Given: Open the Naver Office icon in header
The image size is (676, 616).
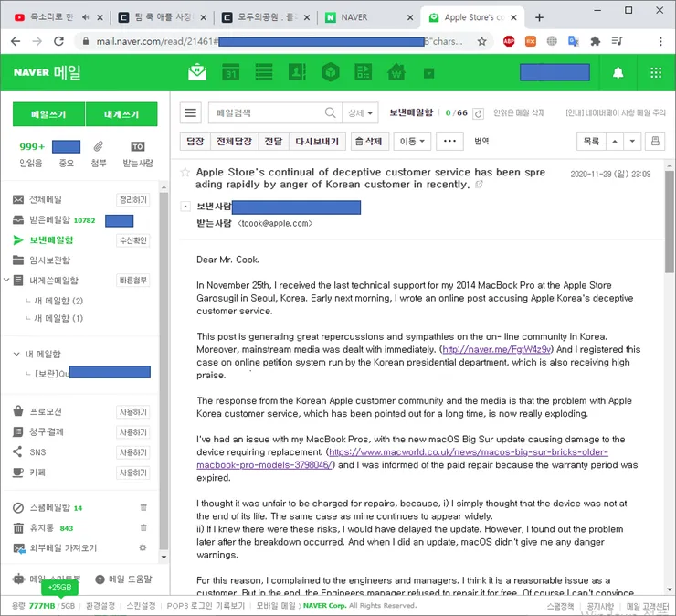Looking at the screenshot, I should pos(363,72).
